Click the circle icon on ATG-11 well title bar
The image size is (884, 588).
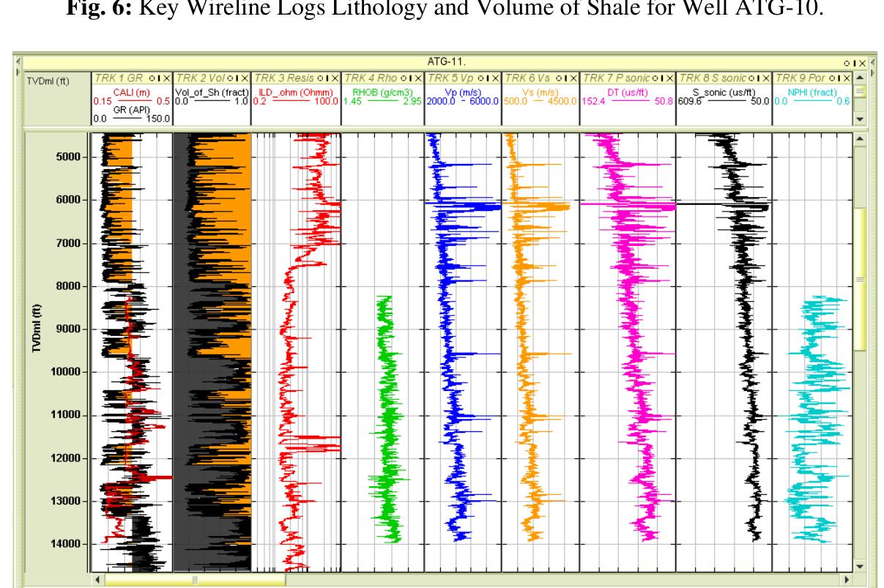[x=847, y=64]
